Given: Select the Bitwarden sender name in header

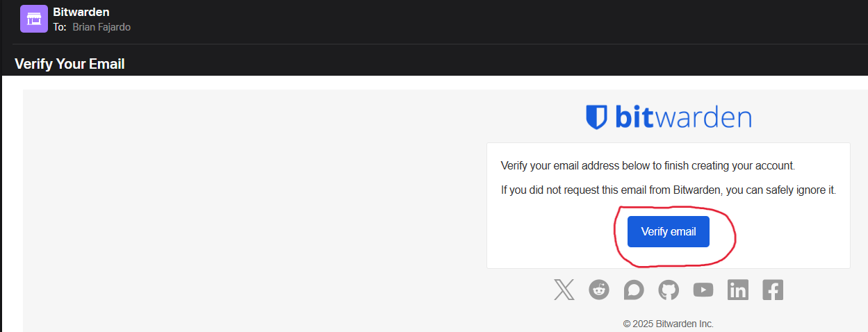Looking at the screenshot, I should click(x=81, y=12).
